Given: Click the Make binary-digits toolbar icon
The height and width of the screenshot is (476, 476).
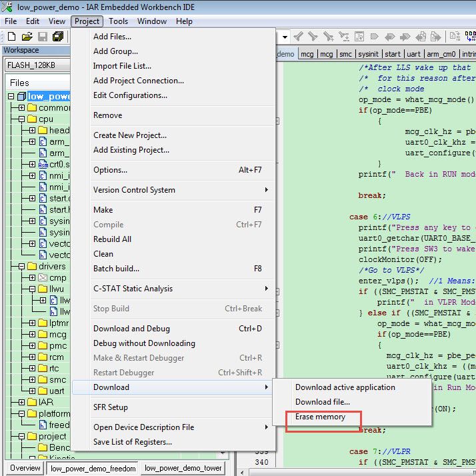Looking at the screenshot, I should (x=471, y=37).
